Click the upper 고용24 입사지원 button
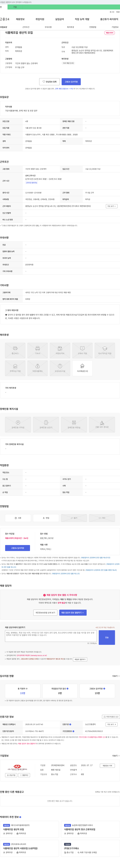Viewport: 120px width, 868px height. (x=71, y=82)
